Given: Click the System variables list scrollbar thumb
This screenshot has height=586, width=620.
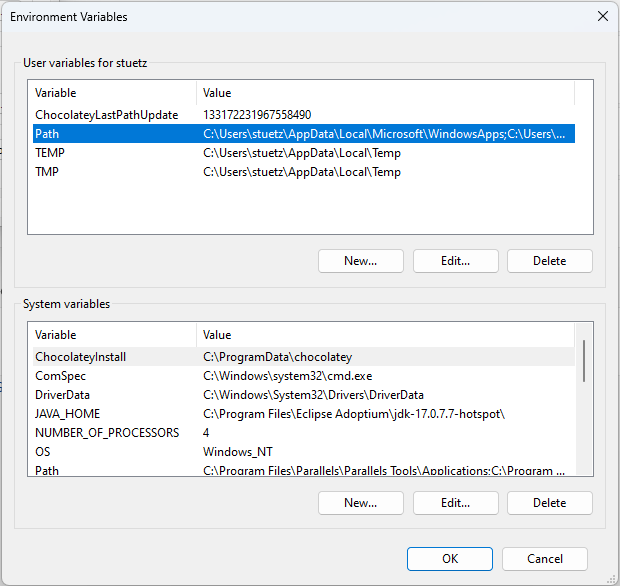Looking at the screenshot, I should coord(584,361).
